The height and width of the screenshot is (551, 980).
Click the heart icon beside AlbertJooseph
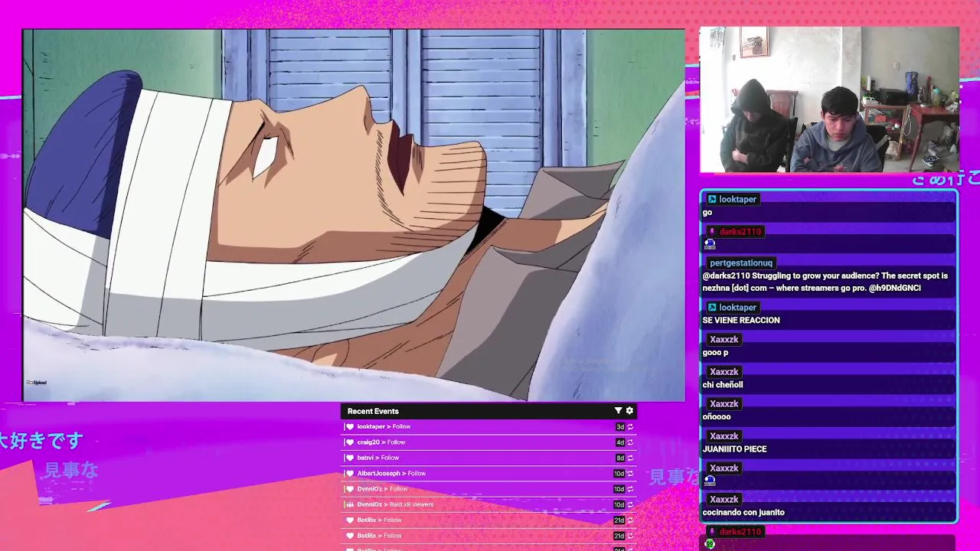click(350, 474)
